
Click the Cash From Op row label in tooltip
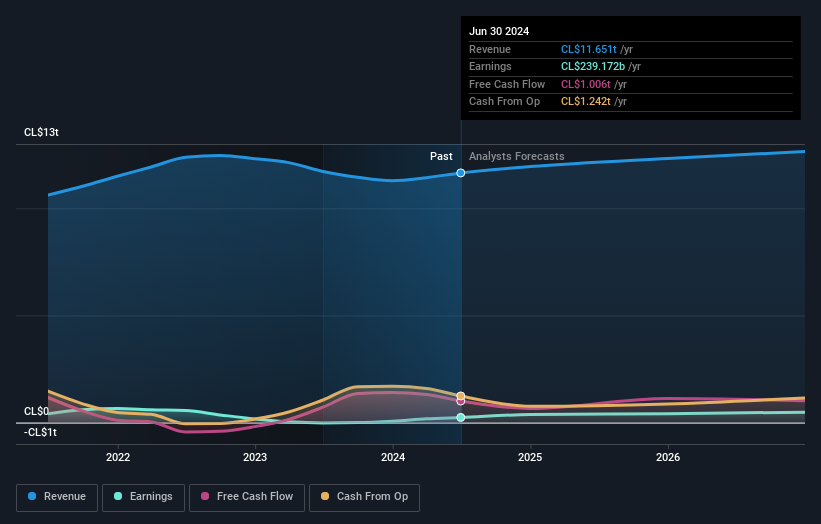coord(504,102)
